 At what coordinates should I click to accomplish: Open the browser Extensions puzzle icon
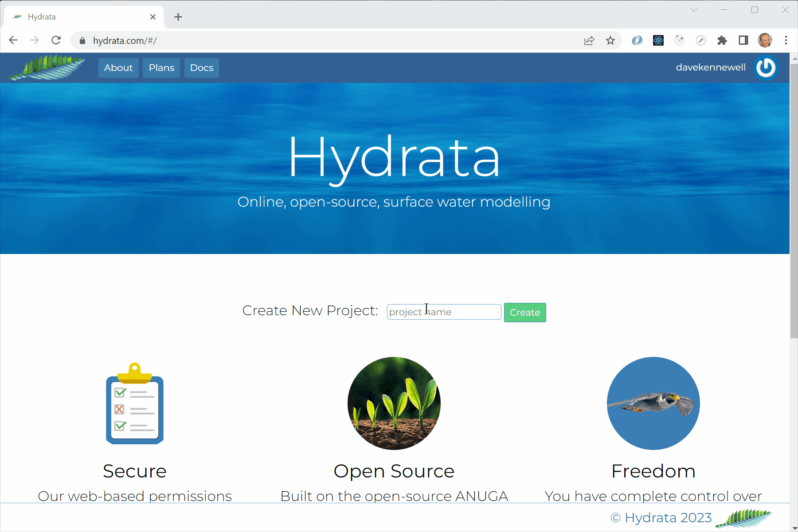click(x=722, y=41)
